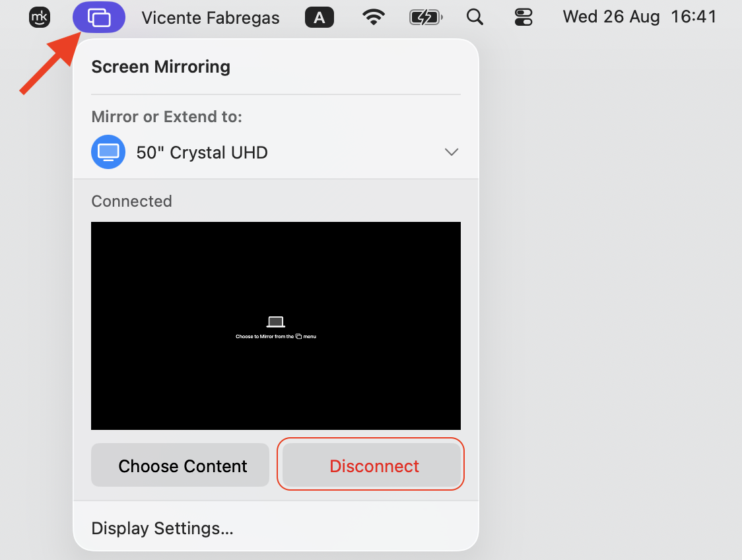Open Spotlight search magnifier

[475, 18]
